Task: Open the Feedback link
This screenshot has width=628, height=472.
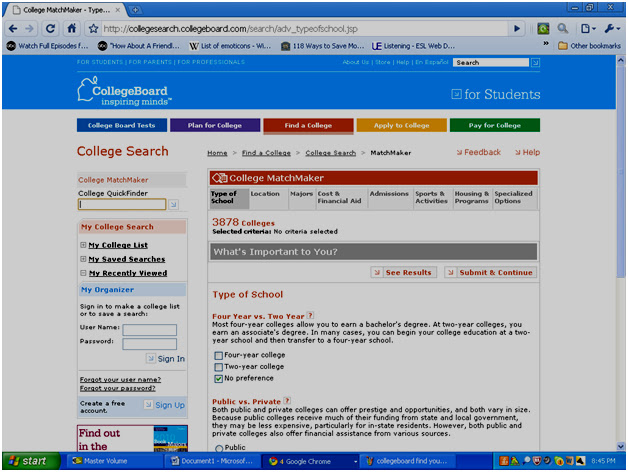Action: tap(479, 152)
